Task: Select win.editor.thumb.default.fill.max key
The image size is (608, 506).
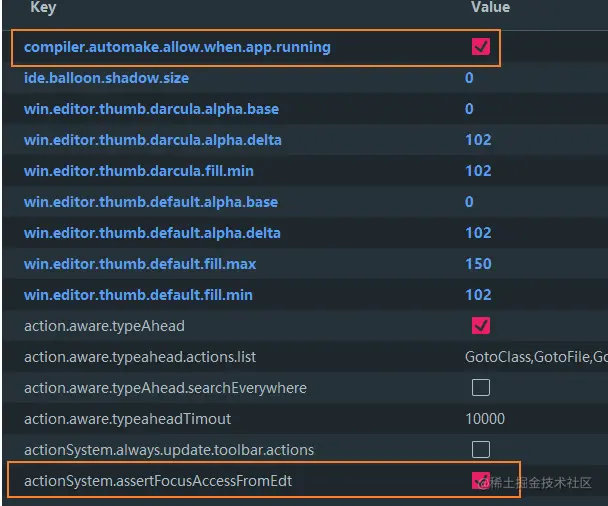Action: [x=140, y=264]
